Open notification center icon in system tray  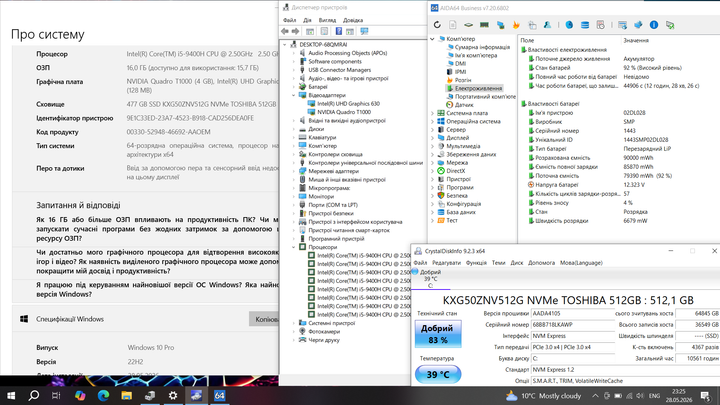(x=705, y=395)
